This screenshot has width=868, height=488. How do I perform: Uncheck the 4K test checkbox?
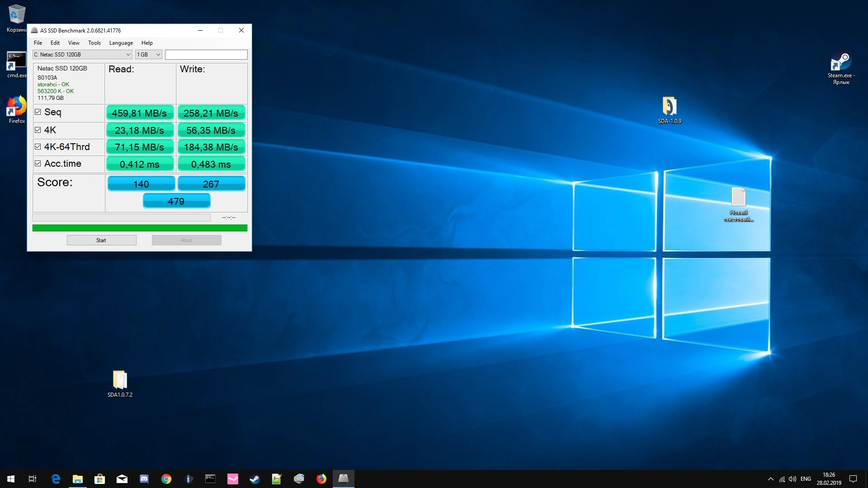tap(38, 130)
